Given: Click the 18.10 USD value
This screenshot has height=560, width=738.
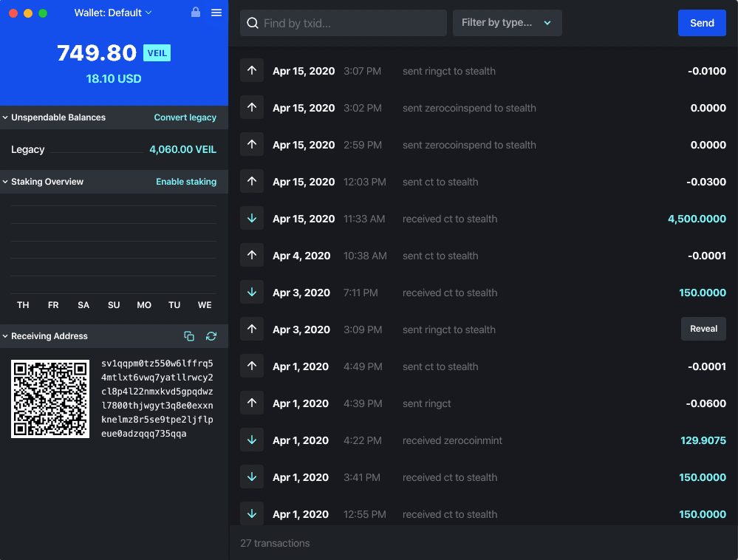Looking at the screenshot, I should pyautogui.click(x=114, y=78).
